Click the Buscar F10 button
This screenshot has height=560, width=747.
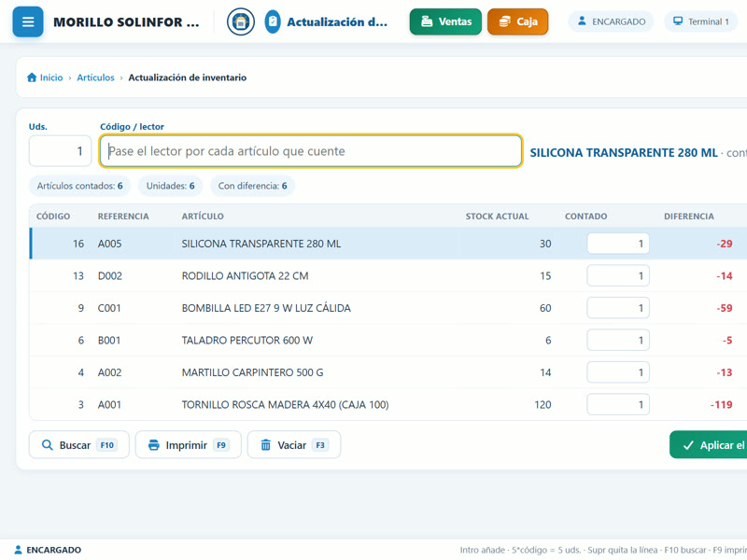pyautogui.click(x=79, y=445)
